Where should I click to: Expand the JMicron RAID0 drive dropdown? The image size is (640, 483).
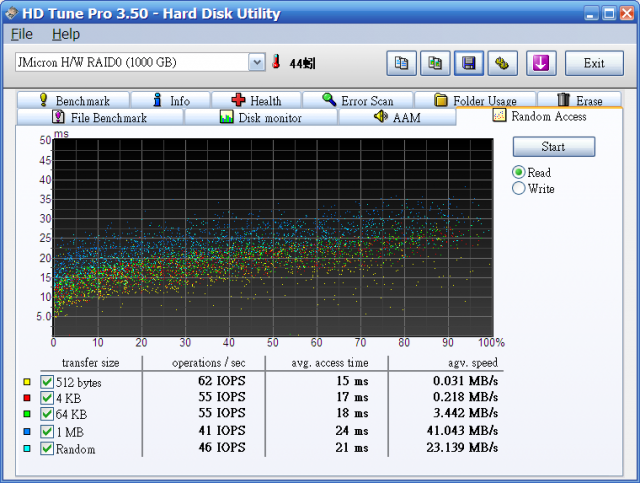(256, 63)
